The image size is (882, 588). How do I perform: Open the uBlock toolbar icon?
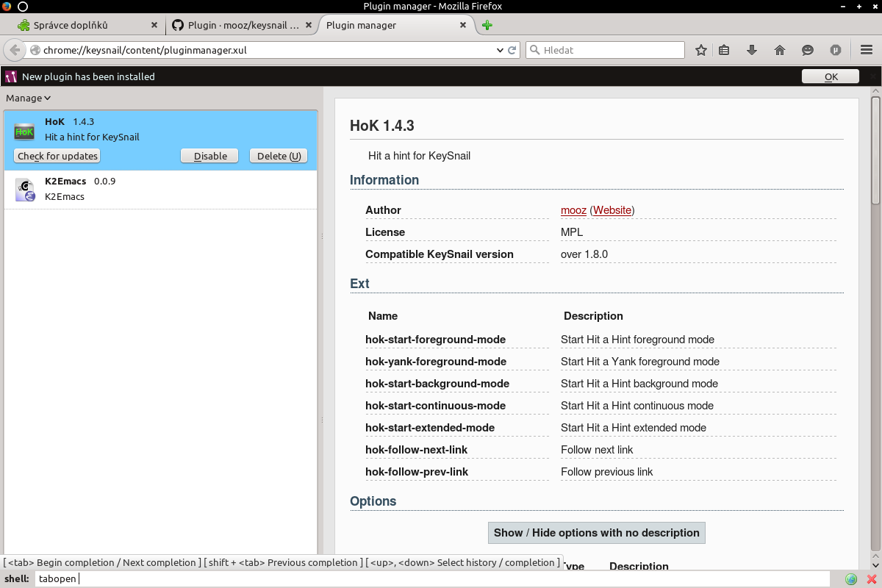(836, 50)
